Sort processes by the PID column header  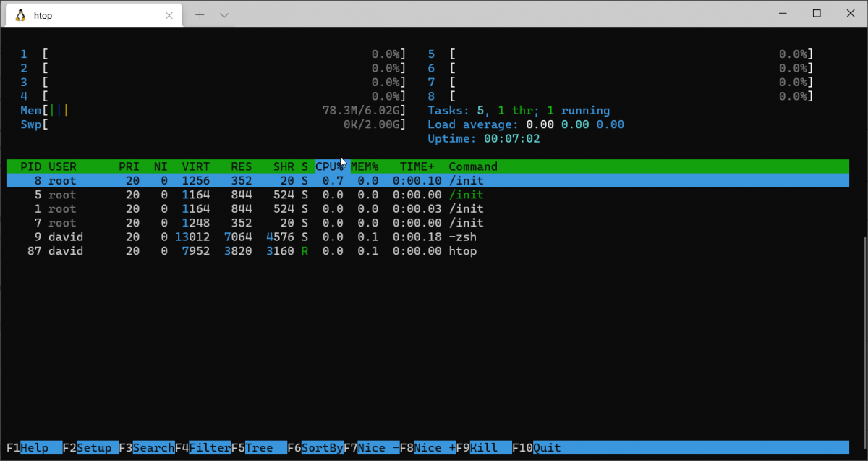click(x=30, y=166)
